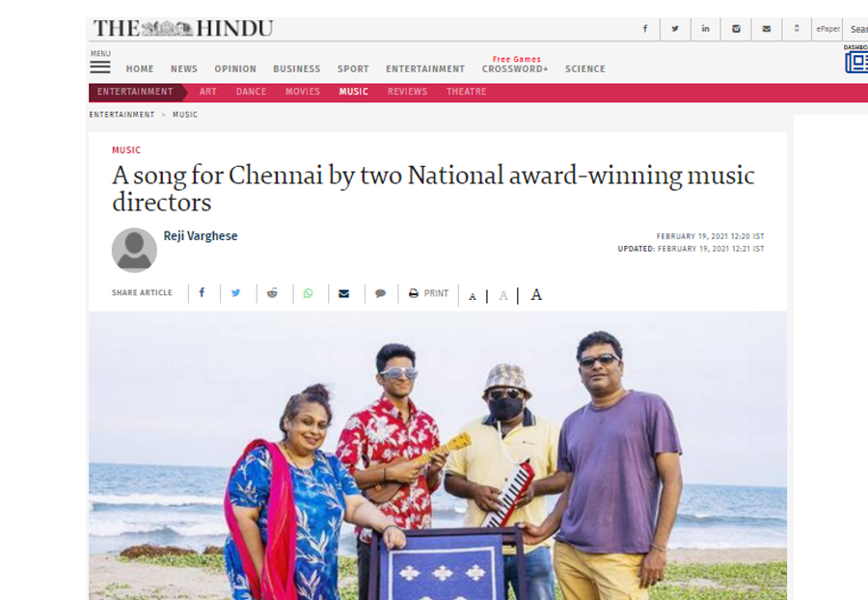
Task: Click the ePaper link in header
Action: [x=827, y=29]
